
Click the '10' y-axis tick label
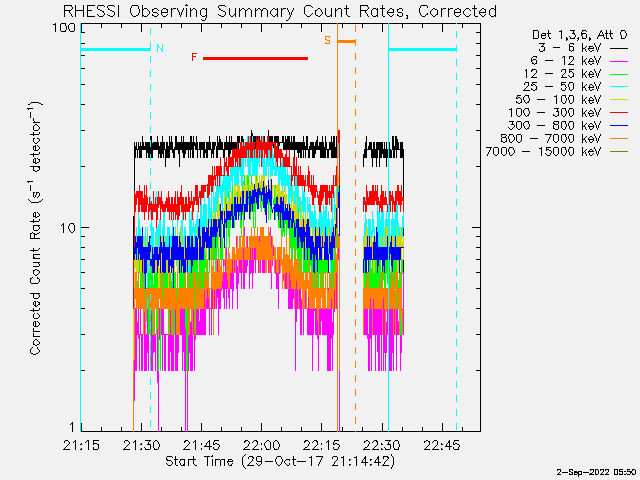[68, 228]
